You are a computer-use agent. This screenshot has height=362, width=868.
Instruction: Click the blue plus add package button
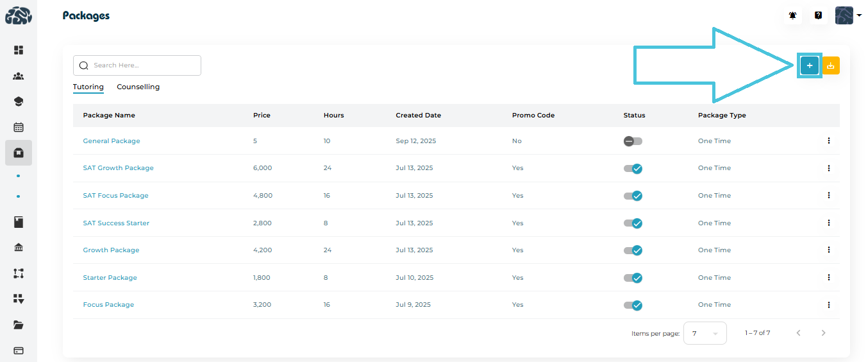(x=810, y=65)
